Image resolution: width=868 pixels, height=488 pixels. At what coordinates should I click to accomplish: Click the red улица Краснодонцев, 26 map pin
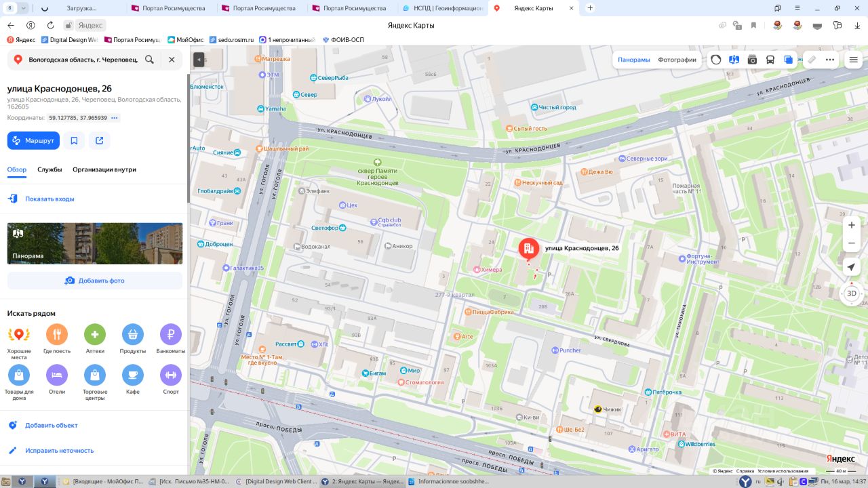[529, 249]
